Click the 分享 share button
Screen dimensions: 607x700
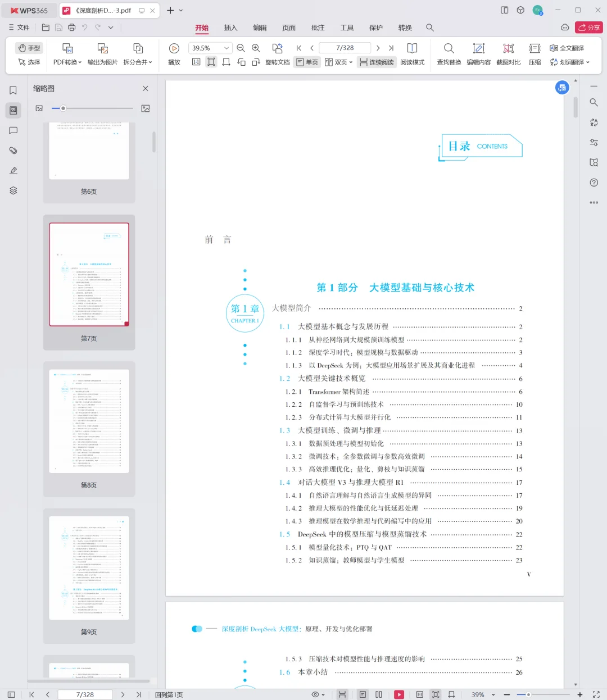[589, 28]
